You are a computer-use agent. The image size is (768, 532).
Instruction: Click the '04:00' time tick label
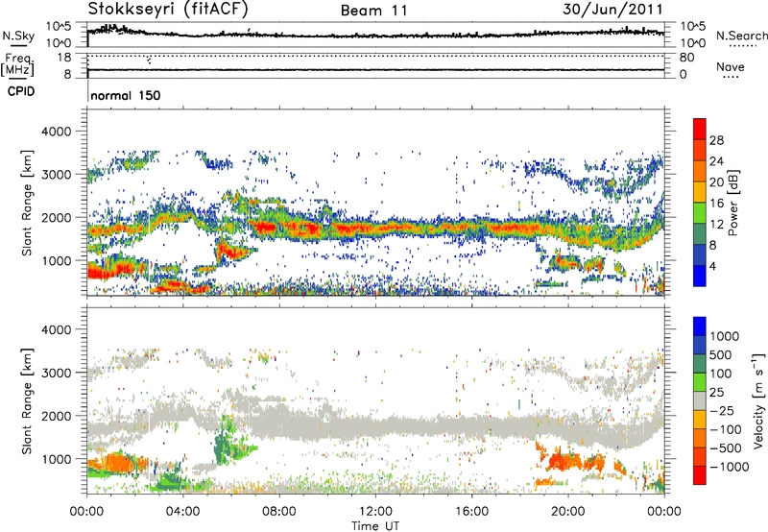tap(182, 512)
